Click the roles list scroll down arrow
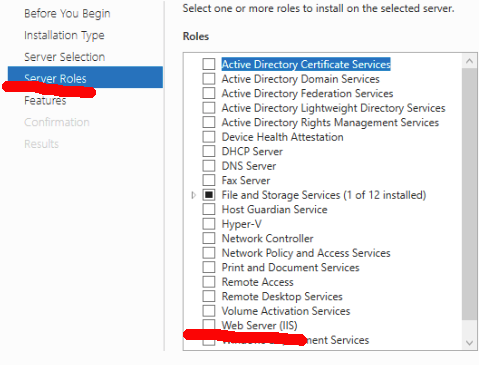Screen dimensions: 479x365 469,343
